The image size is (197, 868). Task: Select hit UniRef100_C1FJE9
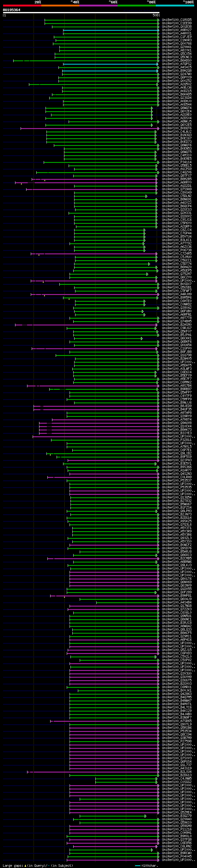tap(177, 37)
